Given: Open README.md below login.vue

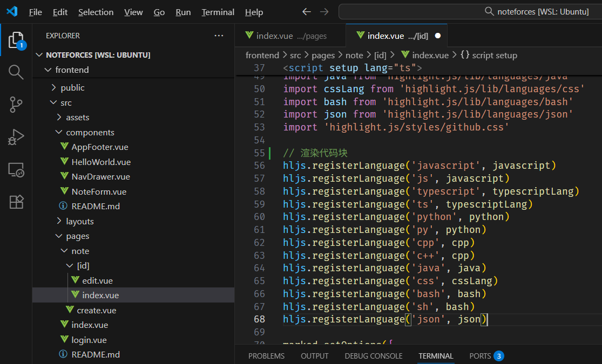Looking at the screenshot, I should pyautogui.click(x=96, y=354).
